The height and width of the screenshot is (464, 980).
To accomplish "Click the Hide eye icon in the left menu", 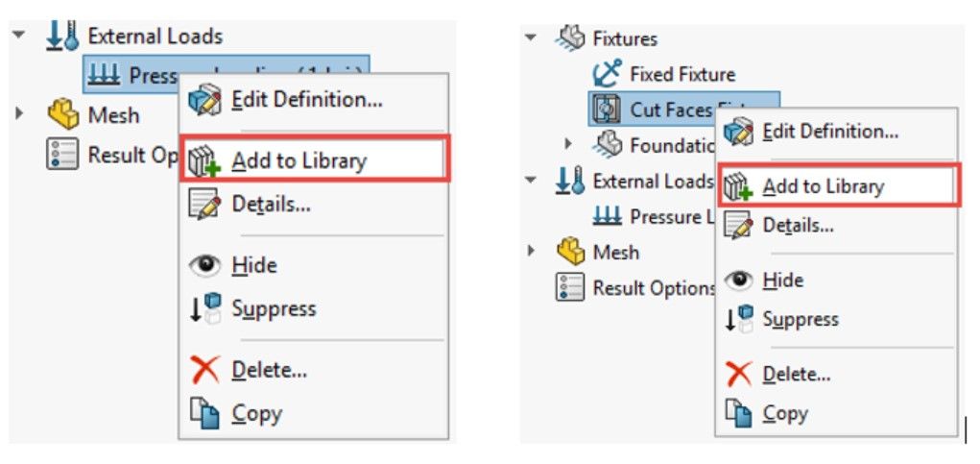I will pos(205,266).
